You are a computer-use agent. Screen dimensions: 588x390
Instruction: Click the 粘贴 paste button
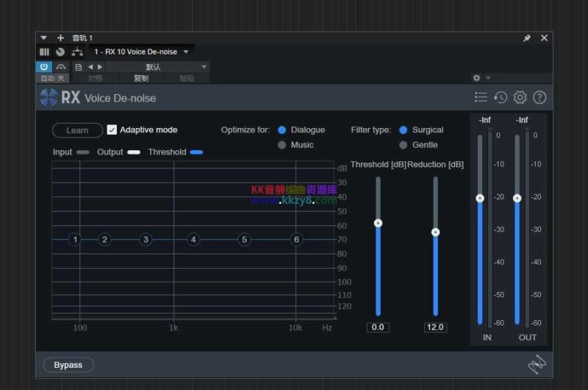pyautogui.click(x=187, y=78)
